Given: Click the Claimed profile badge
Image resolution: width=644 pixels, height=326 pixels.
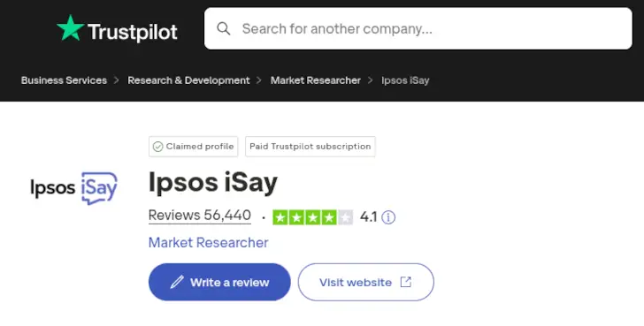Looking at the screenshot, I should [193, 147].
